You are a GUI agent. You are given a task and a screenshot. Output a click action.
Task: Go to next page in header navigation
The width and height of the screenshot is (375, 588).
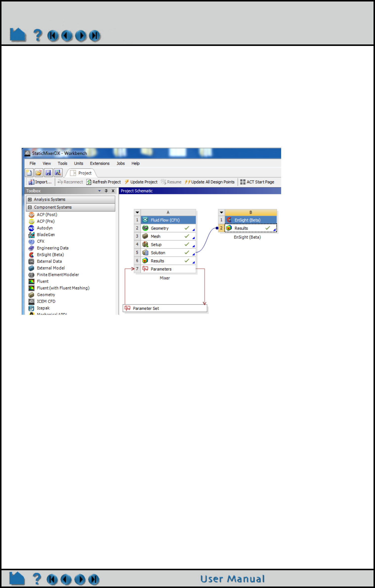click(81, 36)
